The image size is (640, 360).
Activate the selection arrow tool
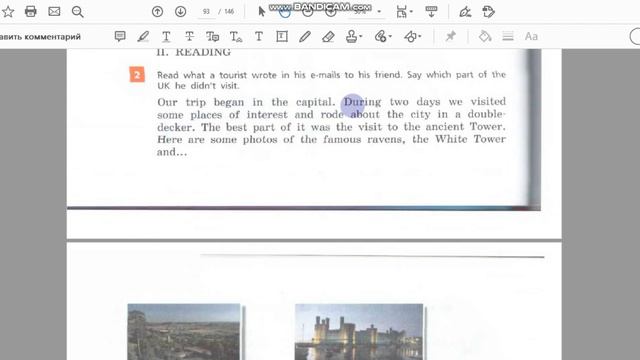[x=262, y=11]
